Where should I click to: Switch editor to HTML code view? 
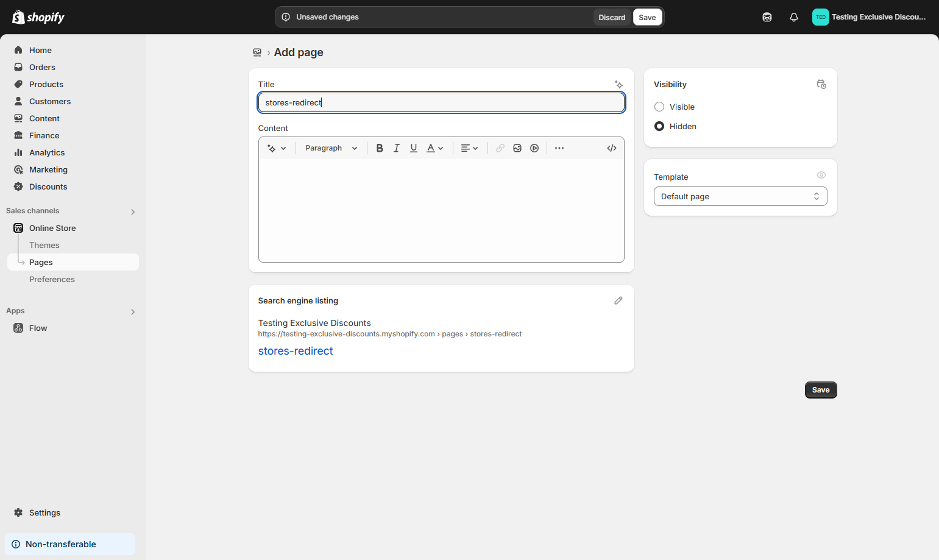[x=612, y=148]
